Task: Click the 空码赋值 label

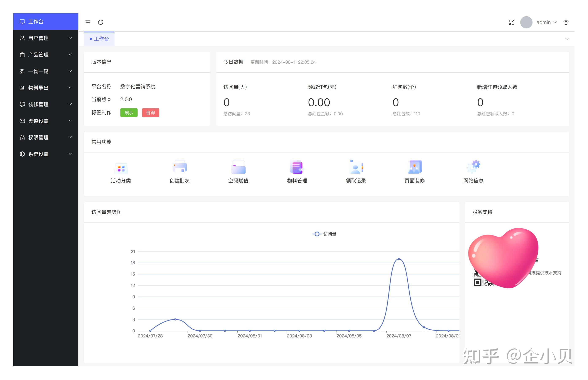Action: pyautogui.click(x=238, y=181)
